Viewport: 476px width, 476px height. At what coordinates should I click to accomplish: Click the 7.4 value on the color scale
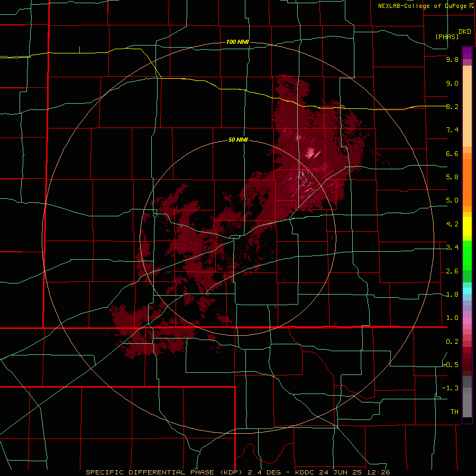click(452, 130)
